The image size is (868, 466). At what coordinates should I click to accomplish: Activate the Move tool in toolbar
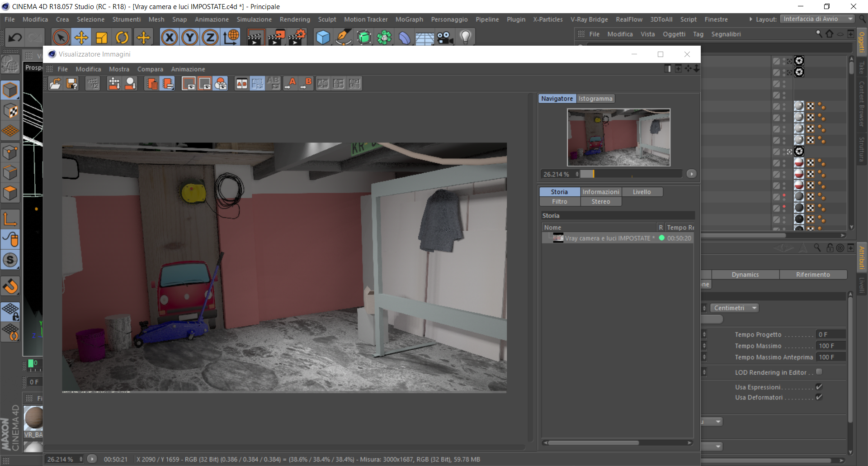81,38
